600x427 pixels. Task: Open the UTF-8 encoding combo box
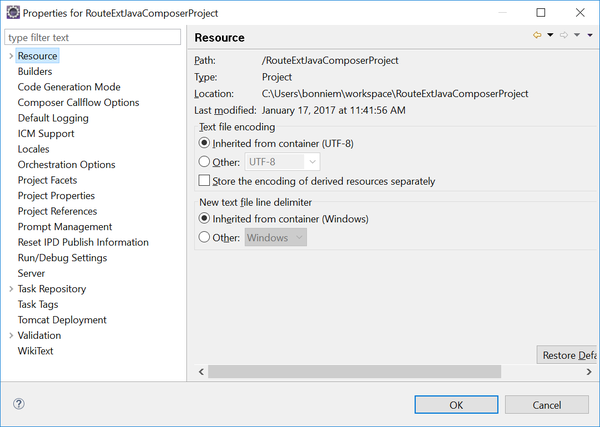282,162
